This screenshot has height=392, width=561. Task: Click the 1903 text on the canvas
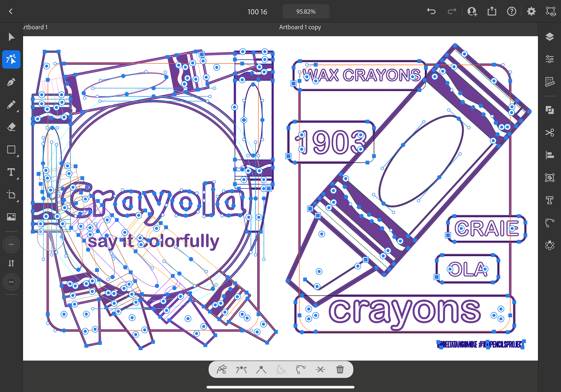(331, 142)
